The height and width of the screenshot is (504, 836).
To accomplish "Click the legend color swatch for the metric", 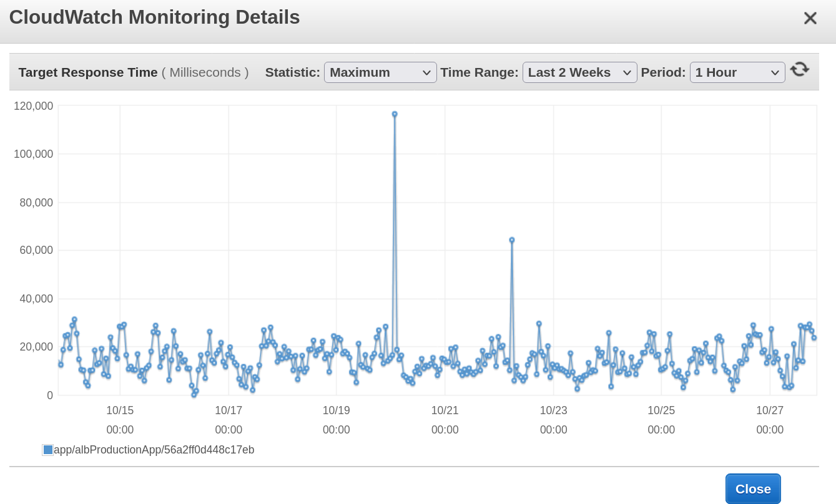I will click(47, 449).
